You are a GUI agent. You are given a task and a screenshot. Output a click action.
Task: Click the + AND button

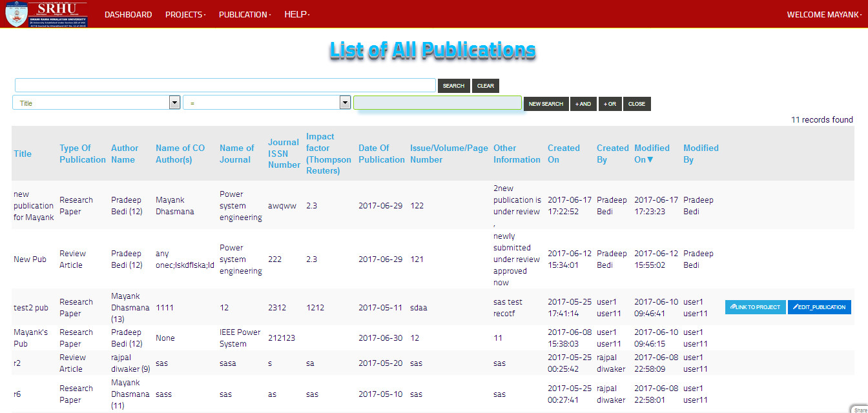(x=583, y=104)
